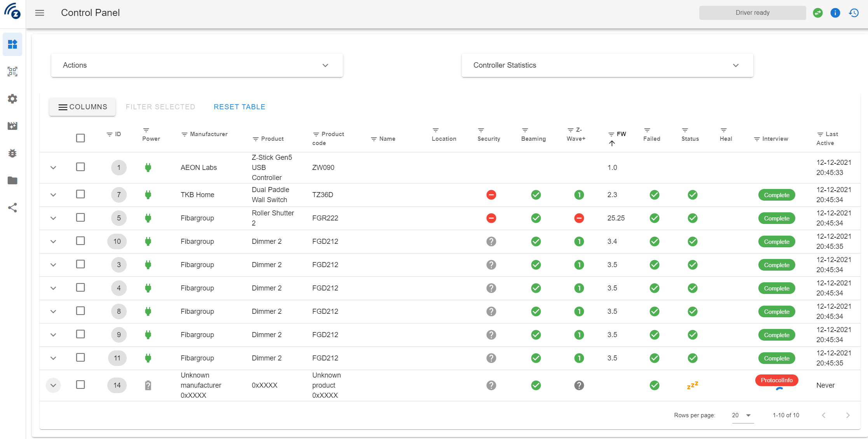Click the battery unknown power icon of node 14
The height and width of the screenshot is (439, 868).
pyautogui.click(x=148, y=385)
